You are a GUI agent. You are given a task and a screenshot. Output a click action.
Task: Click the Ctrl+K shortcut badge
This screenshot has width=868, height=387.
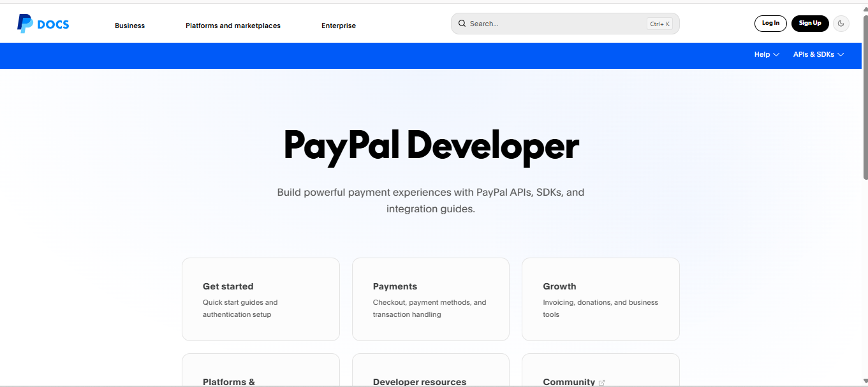[x=659, y=24]
